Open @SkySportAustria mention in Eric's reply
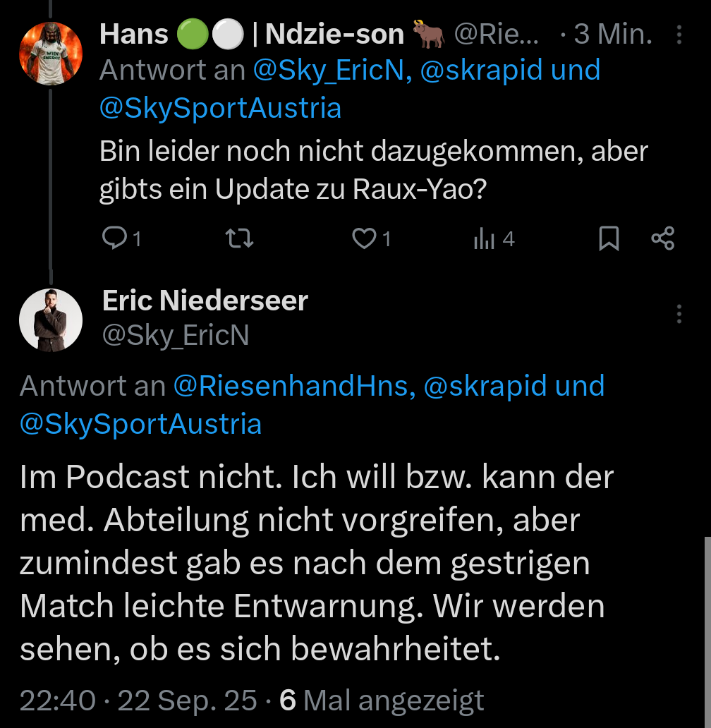The image size is (711, 728). 141,424
